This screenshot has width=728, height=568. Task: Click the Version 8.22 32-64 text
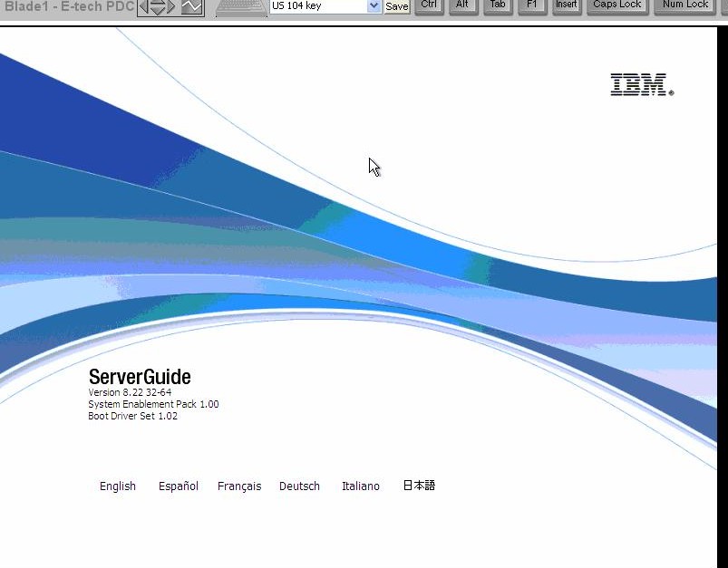[x=130, y=392]
